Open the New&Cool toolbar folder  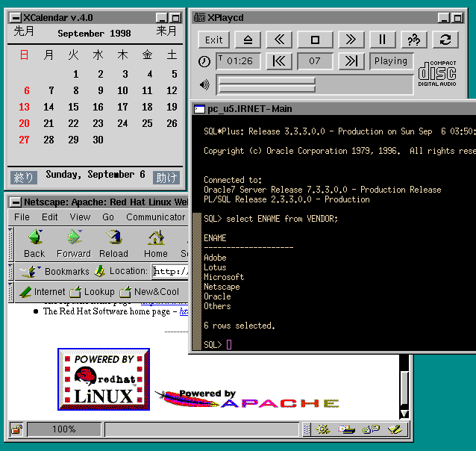[x=149, y=292]
